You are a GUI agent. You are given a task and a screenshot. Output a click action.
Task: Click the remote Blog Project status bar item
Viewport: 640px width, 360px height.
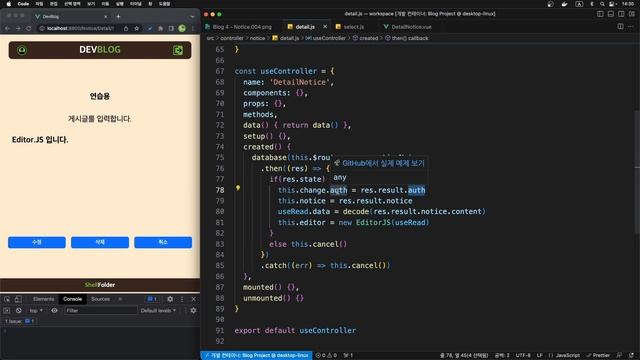[x=256, y=356]
